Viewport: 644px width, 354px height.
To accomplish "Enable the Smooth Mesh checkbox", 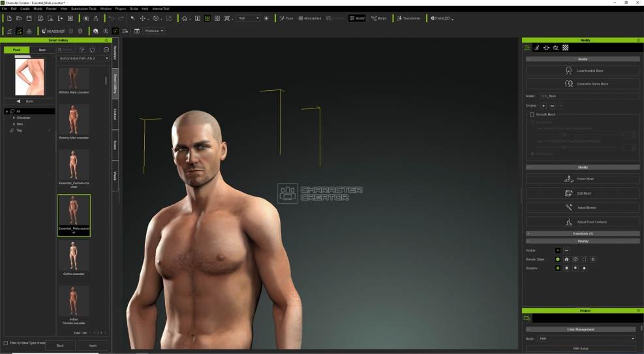I will click(x=532, y=114).
